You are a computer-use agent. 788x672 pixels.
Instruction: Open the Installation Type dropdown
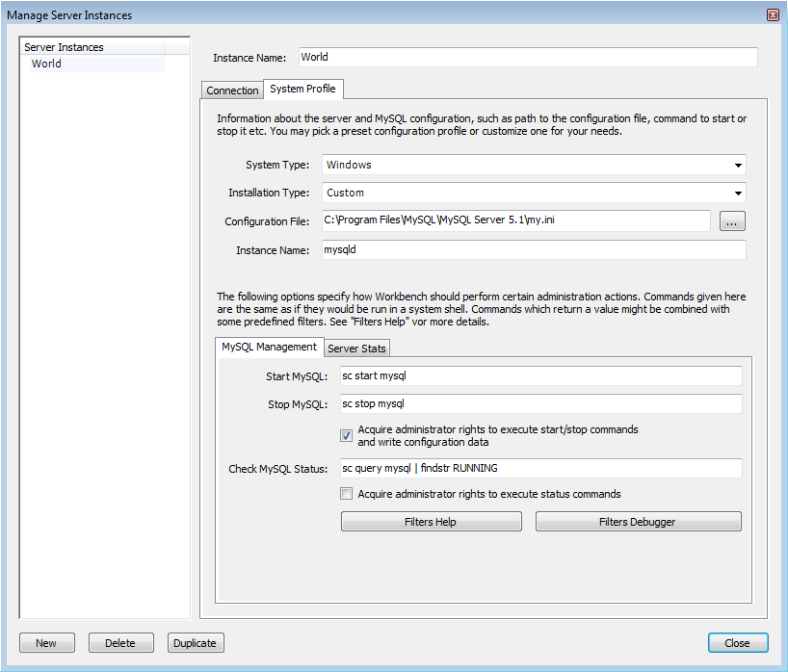click(x=738, y=193)
